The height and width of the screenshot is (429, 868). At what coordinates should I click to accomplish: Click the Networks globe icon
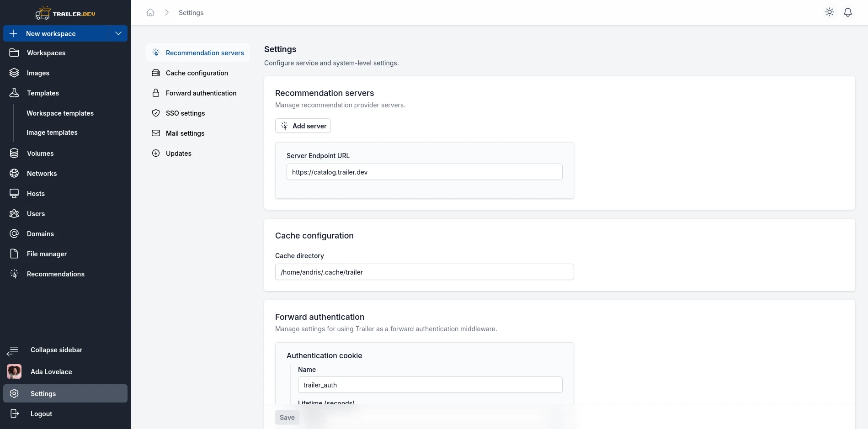[x=14, y=173]
